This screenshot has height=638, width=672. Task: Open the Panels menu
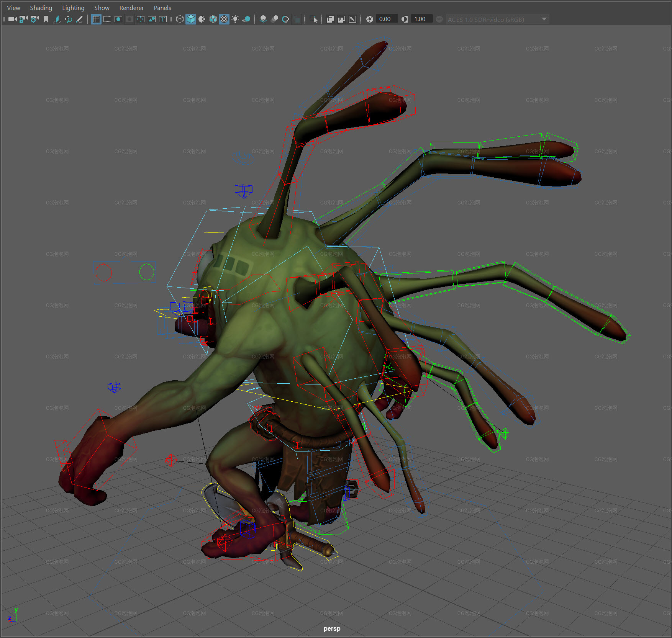[x=162, y=8]
